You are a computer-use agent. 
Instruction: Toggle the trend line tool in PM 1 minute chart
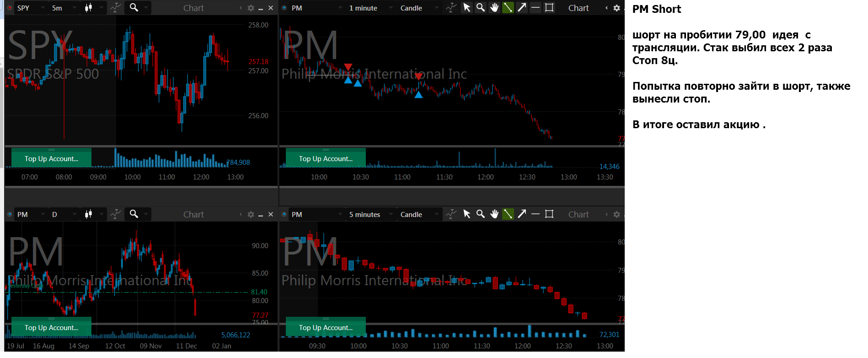[x=508, y=8]
